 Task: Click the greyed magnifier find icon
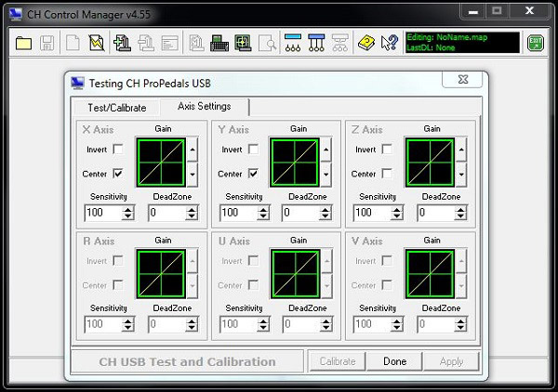(267, 43)
